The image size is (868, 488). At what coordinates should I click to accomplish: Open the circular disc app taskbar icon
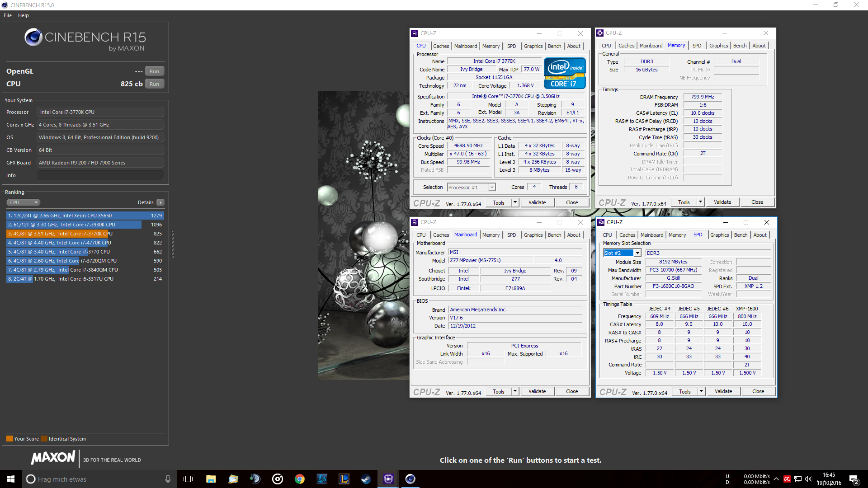point(277,479)
